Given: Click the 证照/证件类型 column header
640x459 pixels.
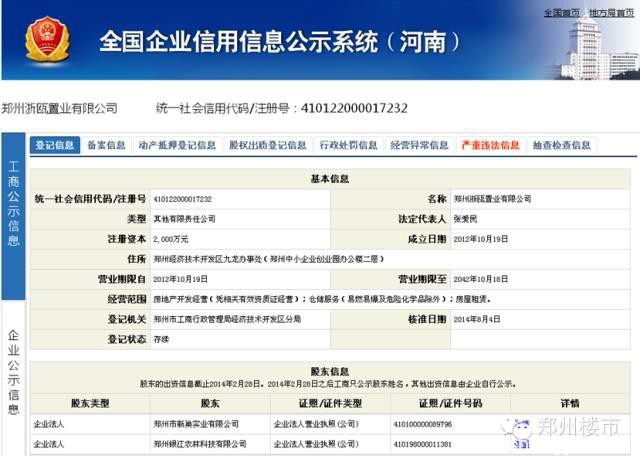Looking at the screenshot, I should click(x=330, y=404).
